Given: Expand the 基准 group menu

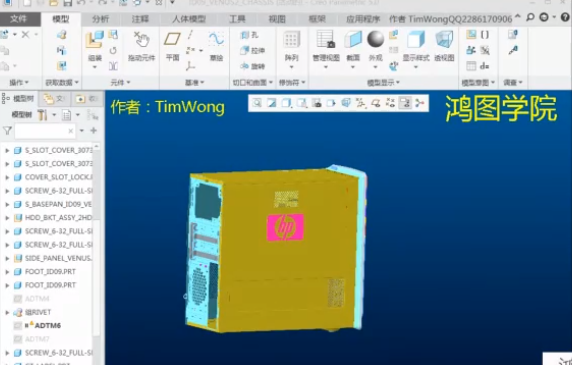Looking at the screenshot, I should tap(194, 83).
